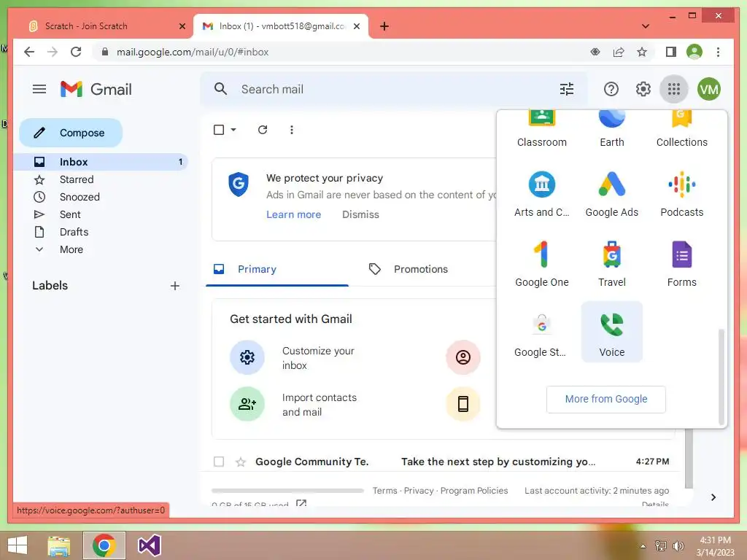This screenshot has width=747, height=560.
Task: Open Google Forms app
Action: (682, 264)
